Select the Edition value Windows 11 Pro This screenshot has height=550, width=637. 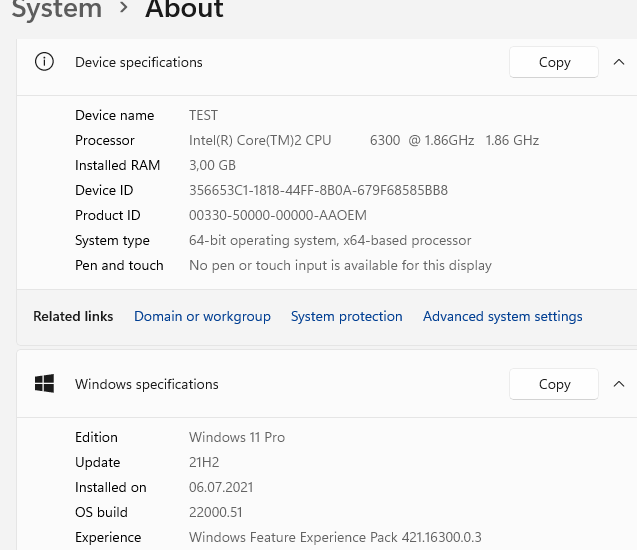(237, 437)
